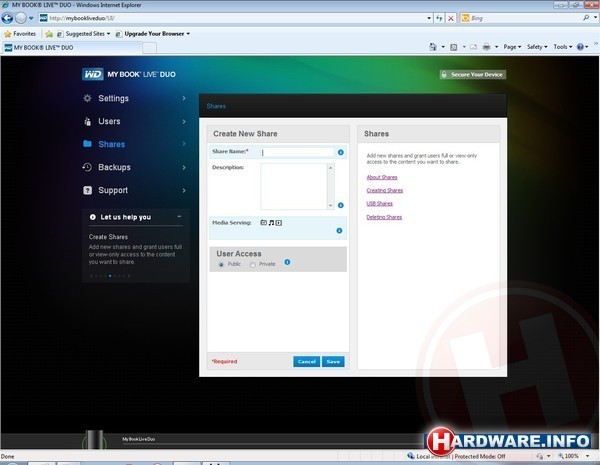Click the Cancel button

point(307,362)
